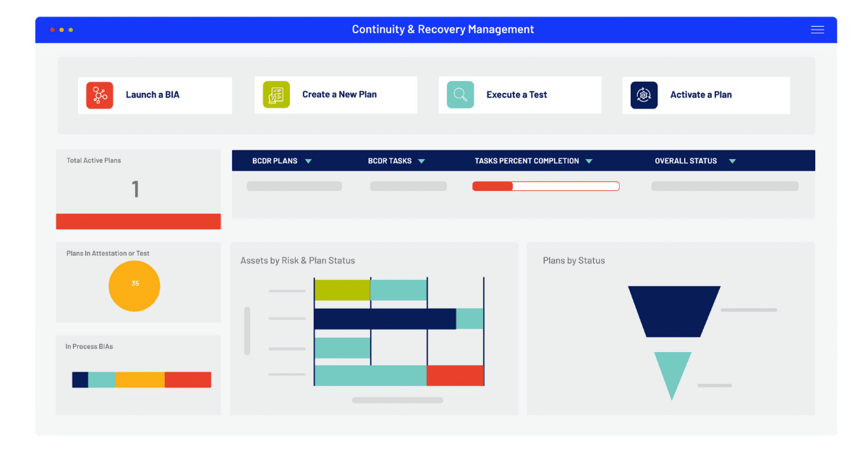The width and height of the screenshot is (868, 454).
Task: Click the Execute a Test label
Action: (516, 95)
